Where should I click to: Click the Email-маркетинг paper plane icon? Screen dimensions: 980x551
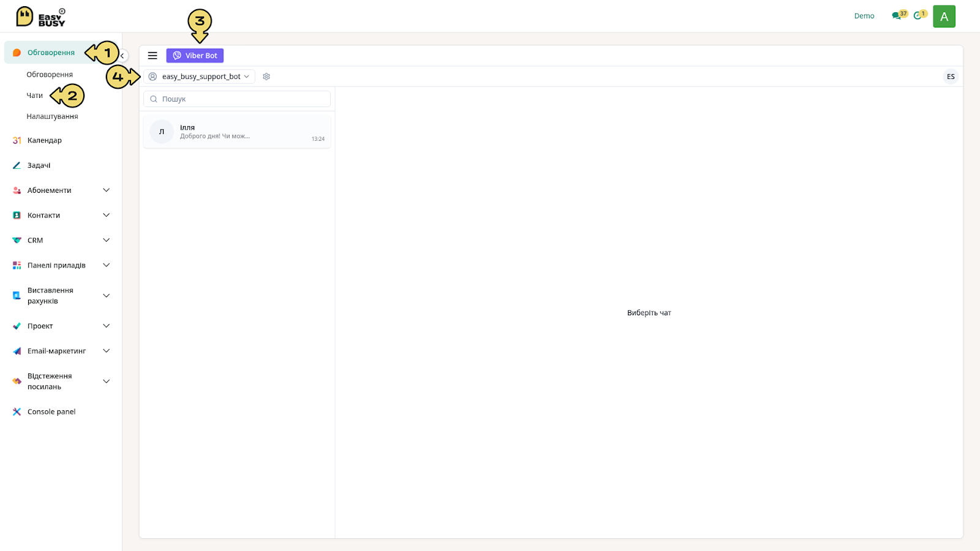coord(17,351)
